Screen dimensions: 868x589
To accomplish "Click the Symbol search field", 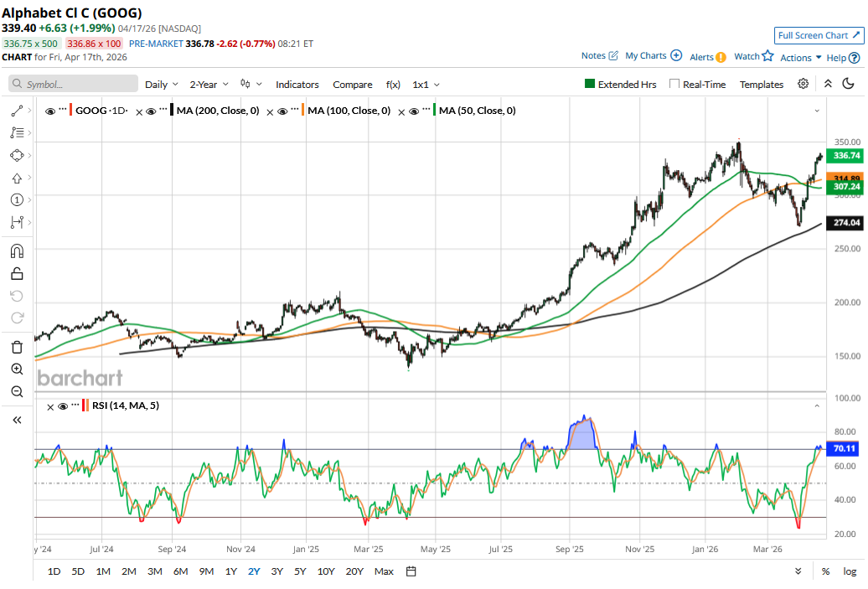I will tap(74, 85).
